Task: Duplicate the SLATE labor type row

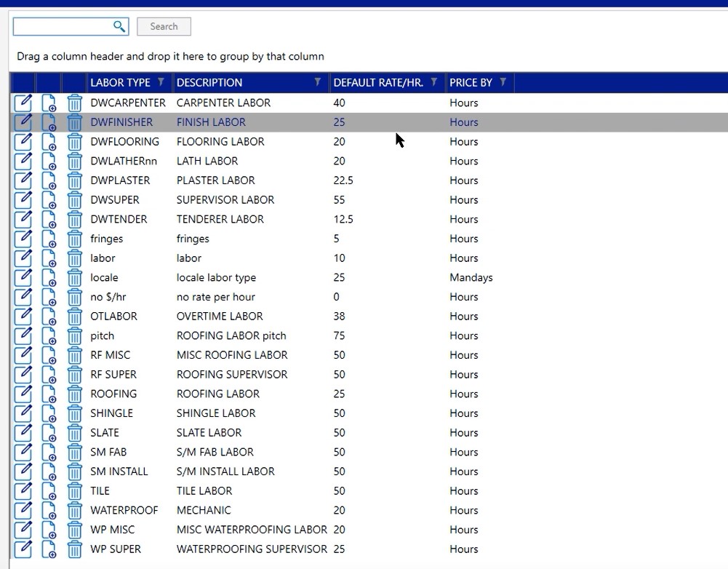Action: [49, 433]
